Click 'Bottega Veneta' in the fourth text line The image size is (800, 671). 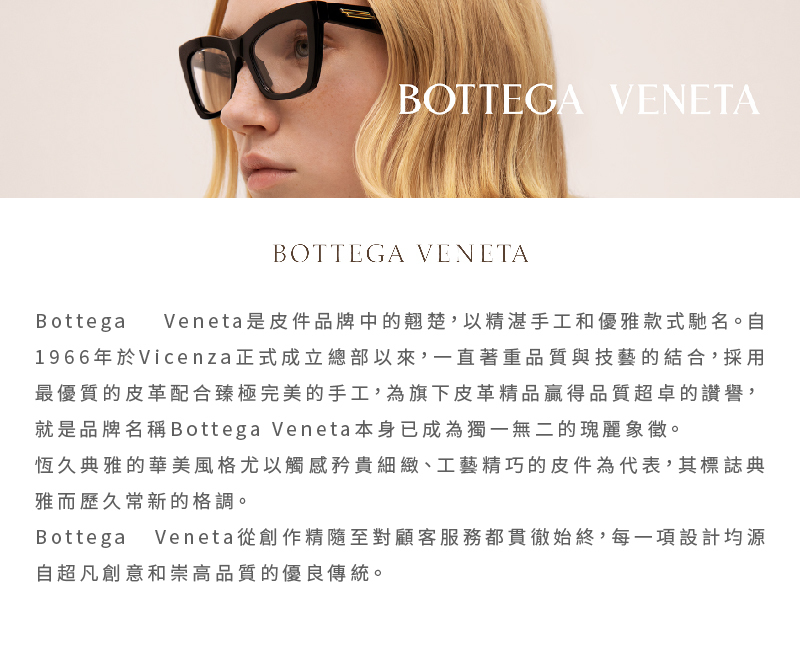(261, 429)
